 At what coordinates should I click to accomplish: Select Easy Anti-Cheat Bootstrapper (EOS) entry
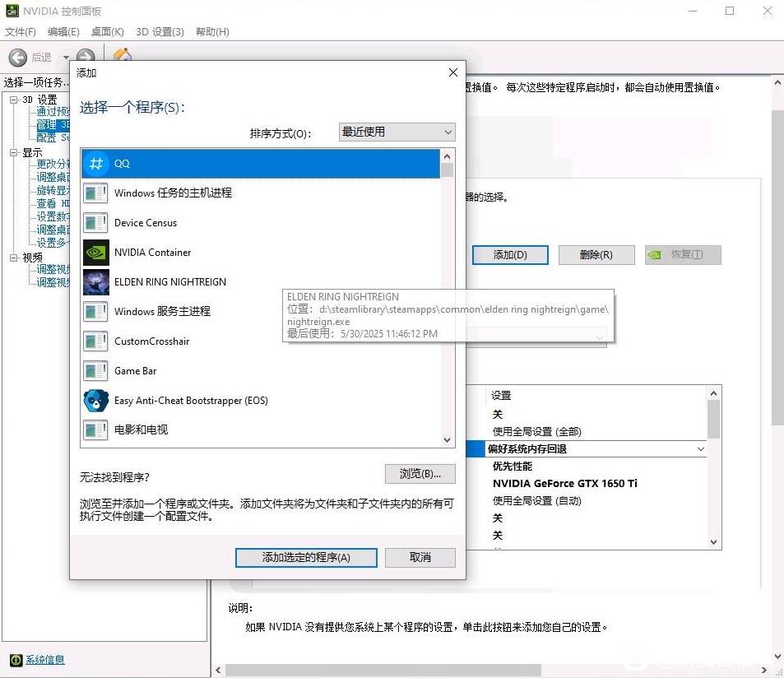(x=261, y=401)
